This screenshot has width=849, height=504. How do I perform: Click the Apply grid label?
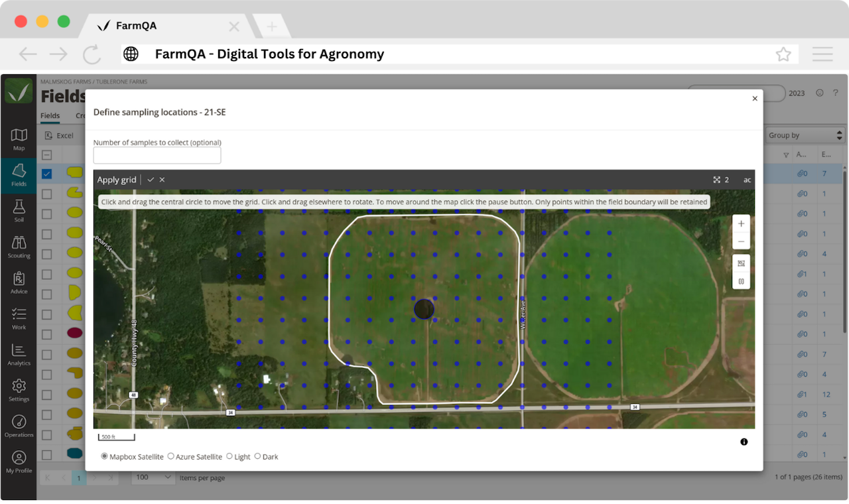point(117,180)
